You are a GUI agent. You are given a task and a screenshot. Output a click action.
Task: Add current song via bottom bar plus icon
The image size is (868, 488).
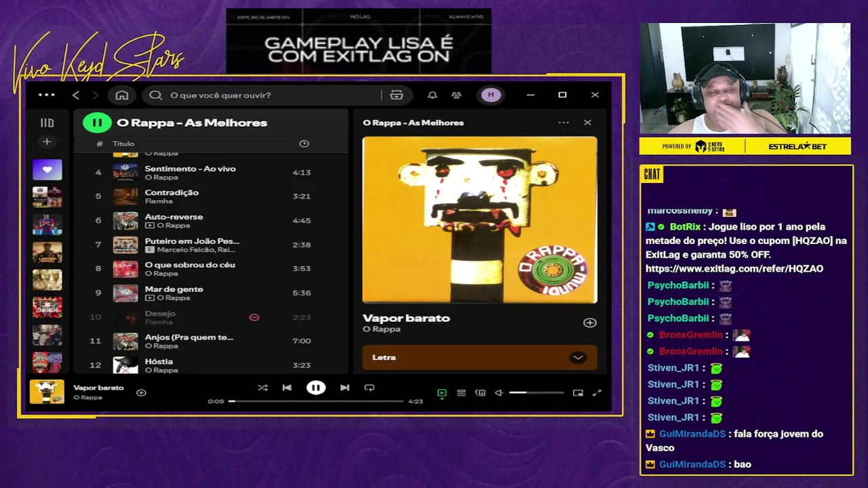[x=141, y=392]
